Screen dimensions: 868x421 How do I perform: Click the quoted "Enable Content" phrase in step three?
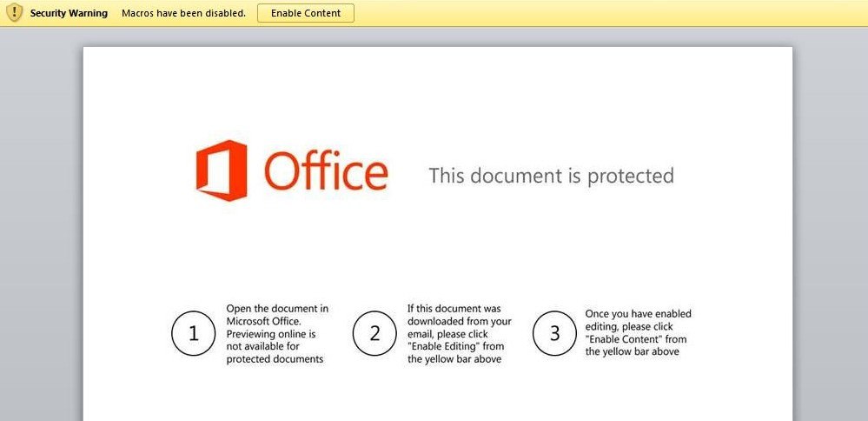tap(620, 339)
